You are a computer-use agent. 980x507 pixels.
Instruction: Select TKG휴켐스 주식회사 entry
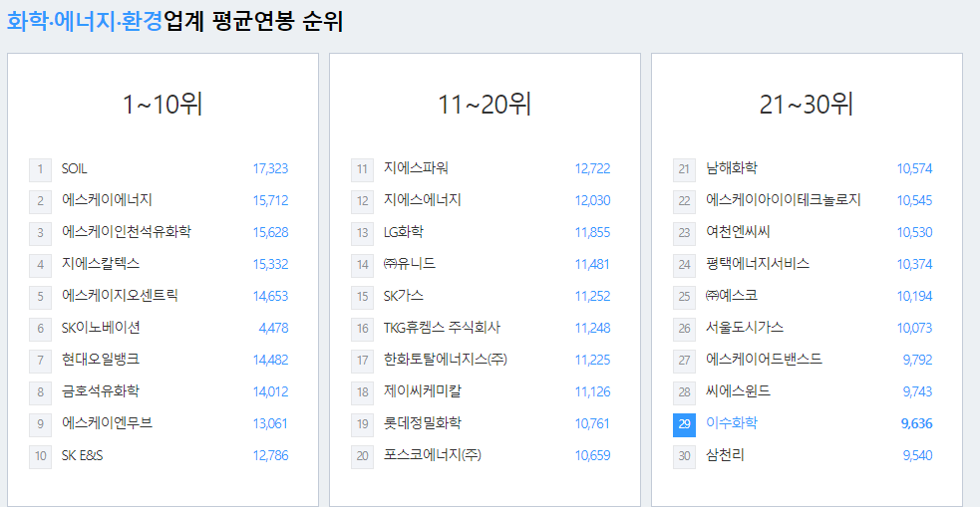pyautogui.click(x=442, y=328)
